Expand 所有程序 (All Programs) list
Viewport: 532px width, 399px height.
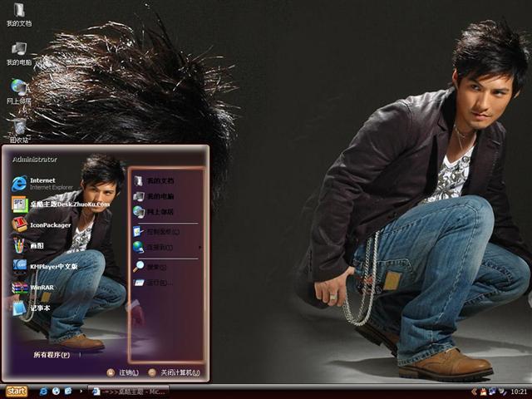tap(52, 355)
